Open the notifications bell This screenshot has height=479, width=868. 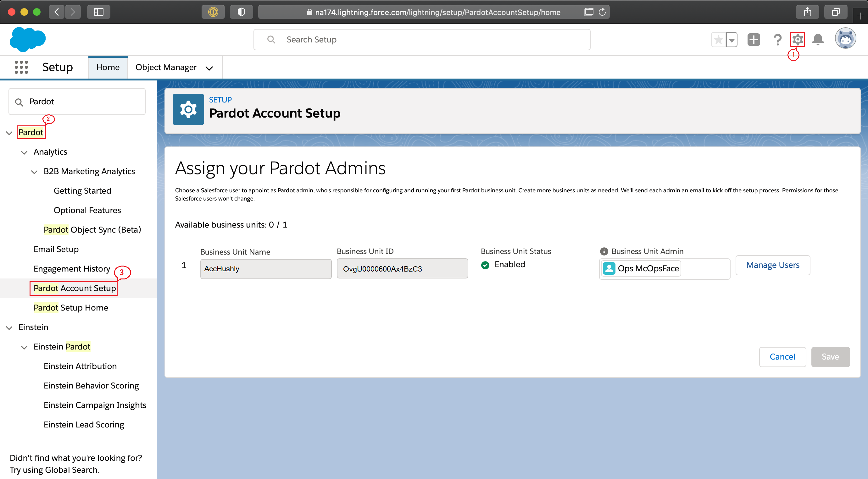point(818,40)
